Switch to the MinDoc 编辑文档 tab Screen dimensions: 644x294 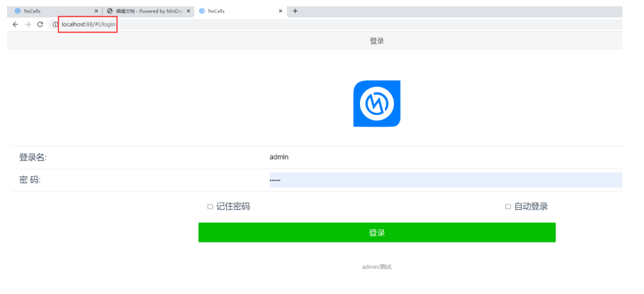pos(143,11)
